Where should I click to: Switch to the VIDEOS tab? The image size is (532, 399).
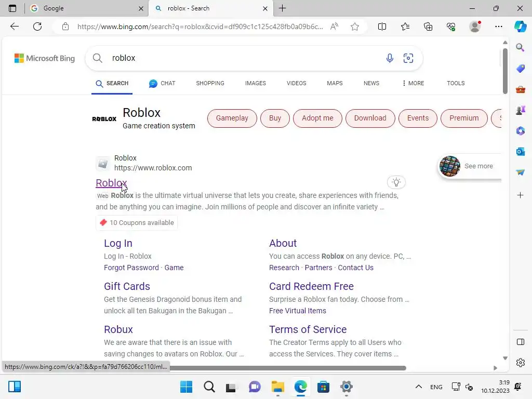coord(296,83)
